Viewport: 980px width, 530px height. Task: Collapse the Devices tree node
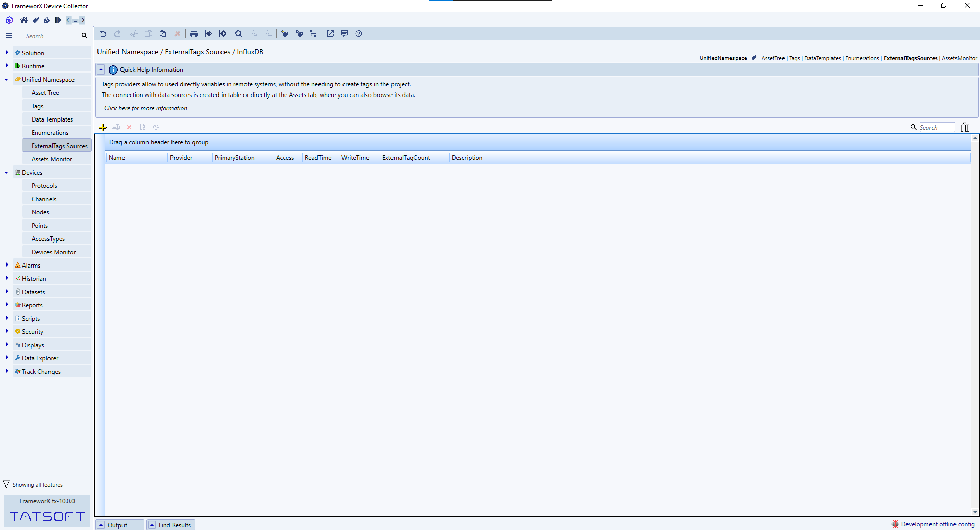[x=6, y=173]
